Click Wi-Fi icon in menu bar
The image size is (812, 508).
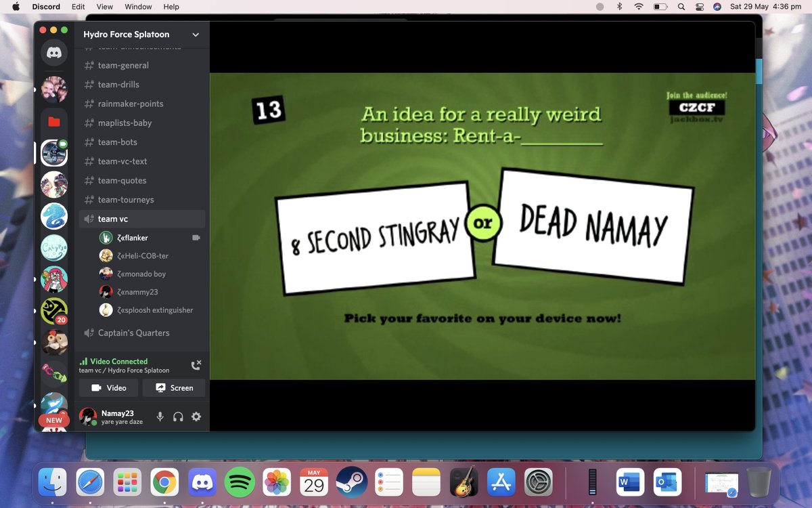639,7
